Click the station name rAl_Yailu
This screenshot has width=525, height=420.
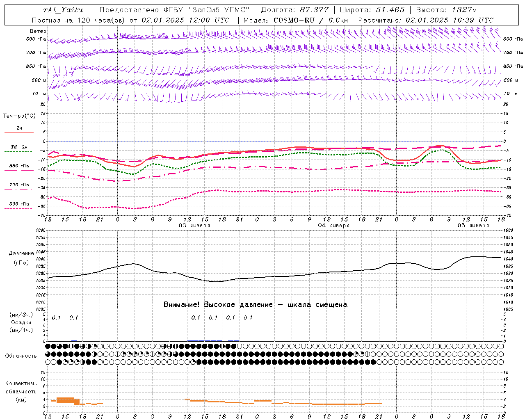coord(63,10)
